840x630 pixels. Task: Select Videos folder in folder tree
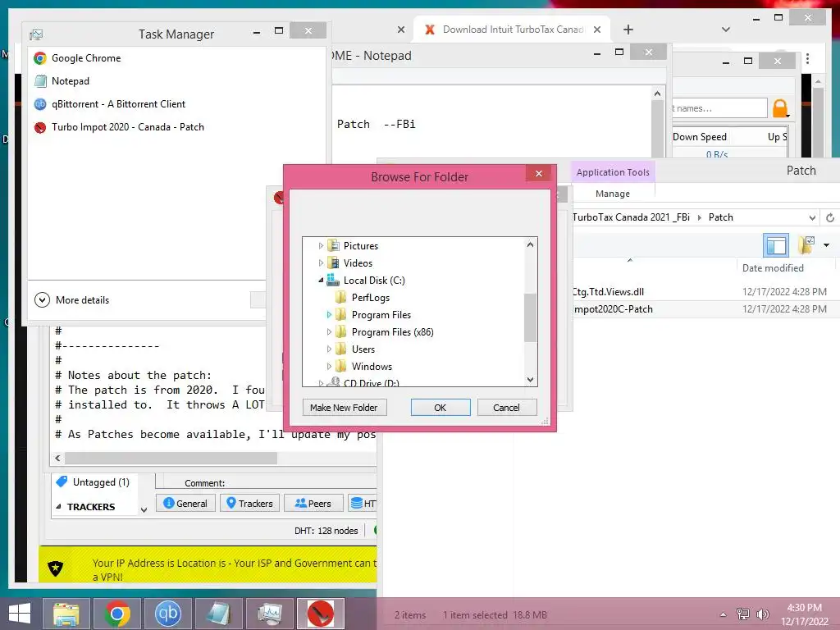pyautogui.click(x=358, y=263)
